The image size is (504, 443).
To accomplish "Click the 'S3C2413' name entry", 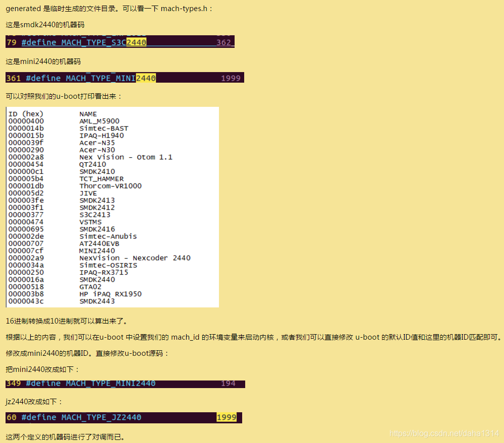I will click(95, 215).
